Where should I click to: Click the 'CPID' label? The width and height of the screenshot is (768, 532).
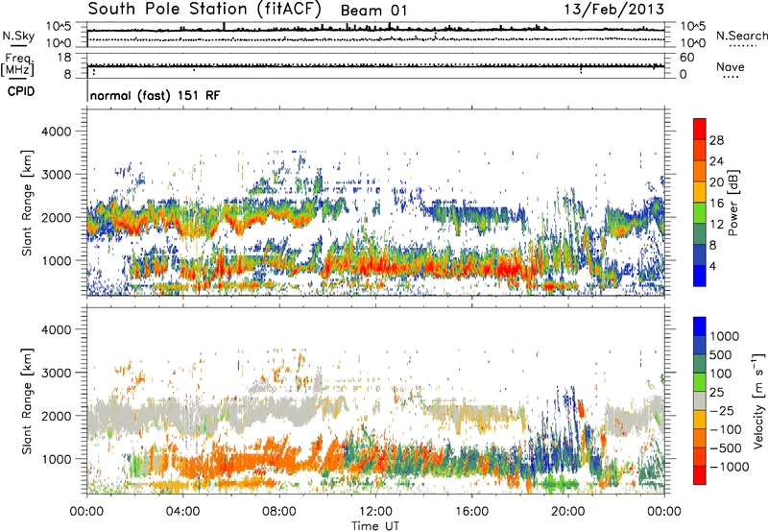[21, 91]
